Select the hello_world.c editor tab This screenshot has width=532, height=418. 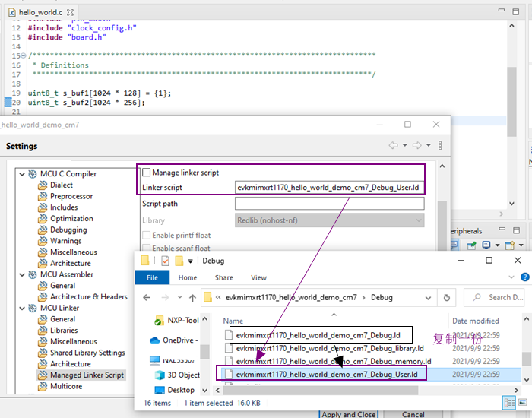[40, 13]
